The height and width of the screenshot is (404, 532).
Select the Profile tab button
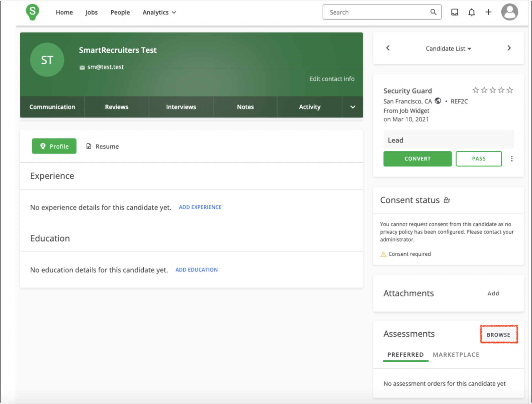54,146
